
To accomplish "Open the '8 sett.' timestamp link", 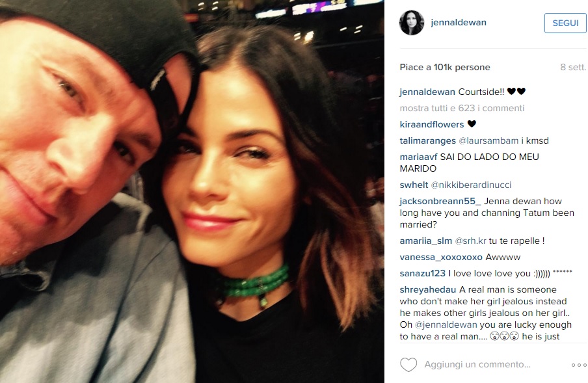I will [573, 68].
